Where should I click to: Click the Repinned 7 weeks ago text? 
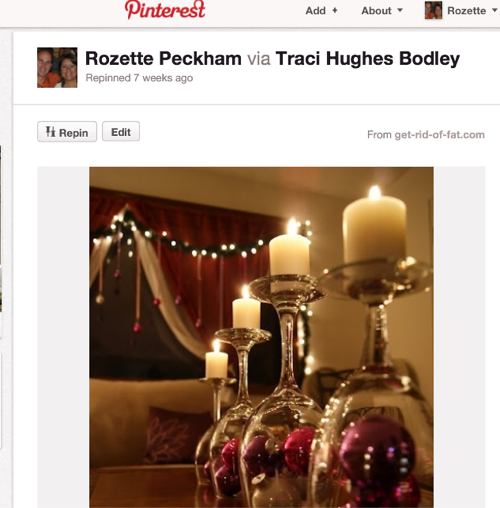point(139,78)
